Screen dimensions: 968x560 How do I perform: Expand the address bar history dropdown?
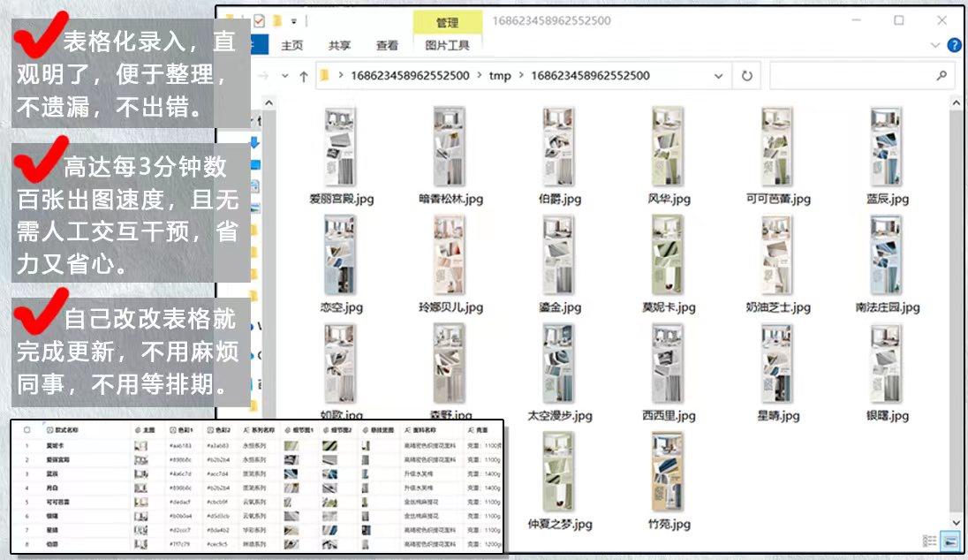[x=720, y=76]
